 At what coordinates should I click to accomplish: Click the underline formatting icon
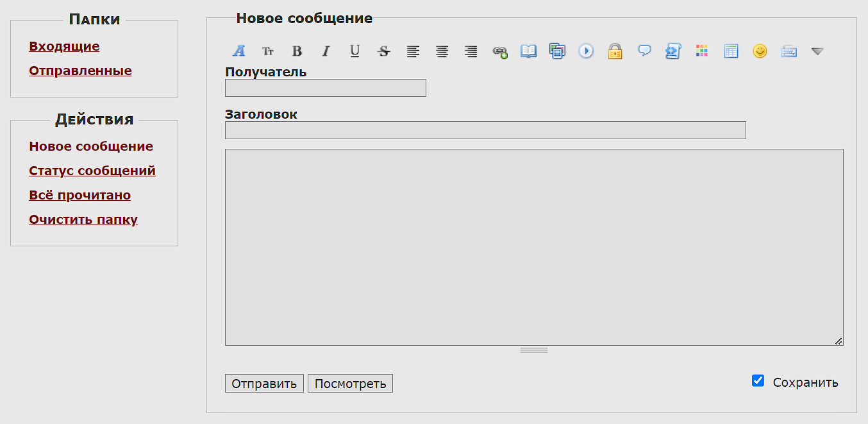pos(355,51)
